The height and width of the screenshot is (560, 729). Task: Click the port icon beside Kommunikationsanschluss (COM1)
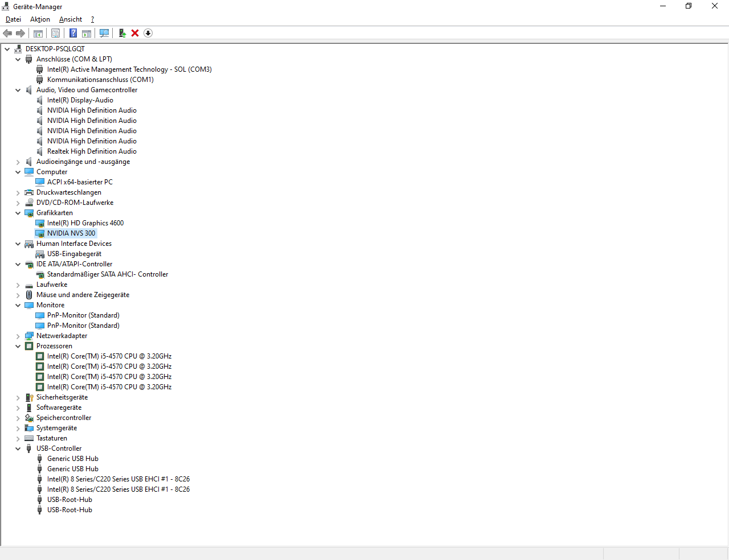click(40, 80)
